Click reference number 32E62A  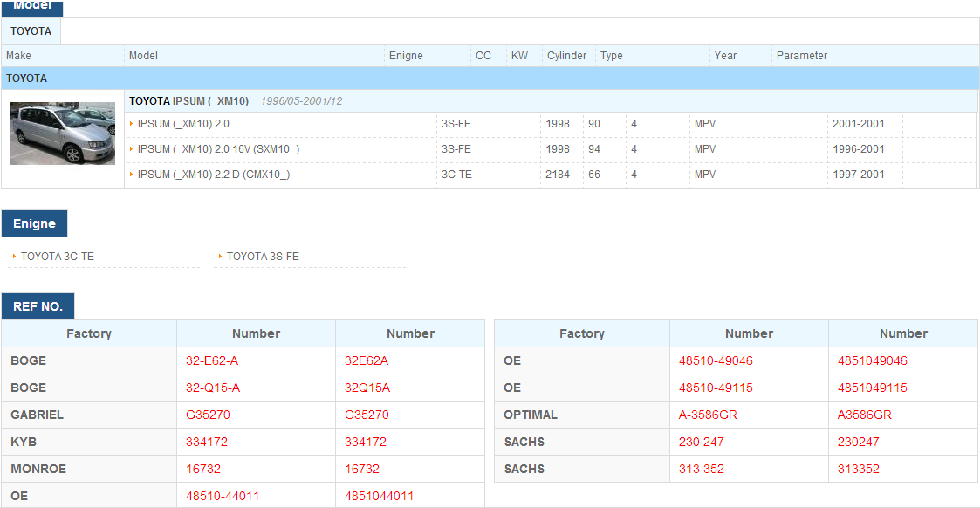(x=367, y=360)
